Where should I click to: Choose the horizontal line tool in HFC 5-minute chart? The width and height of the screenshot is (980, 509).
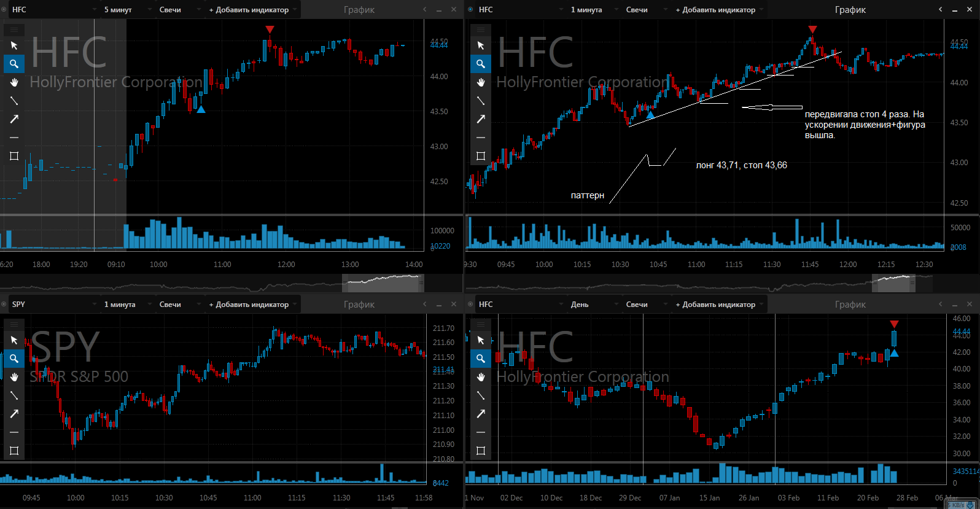pos(14,138)
